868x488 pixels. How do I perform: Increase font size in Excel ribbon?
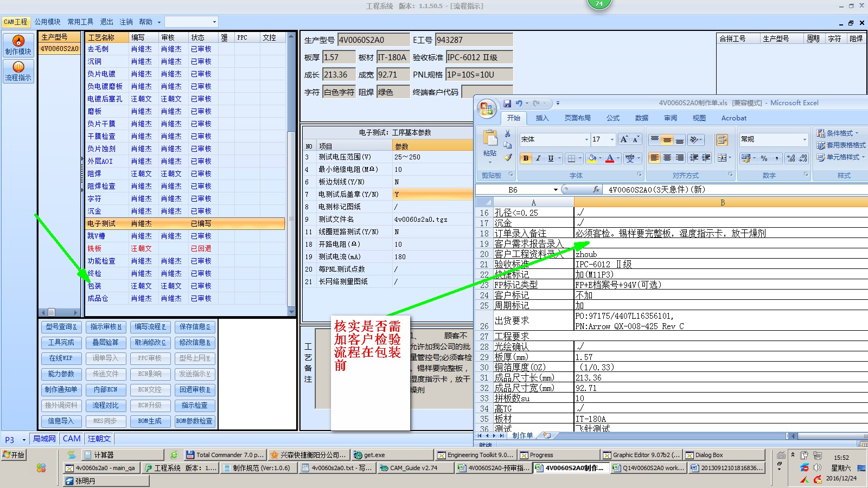point(624,139)
